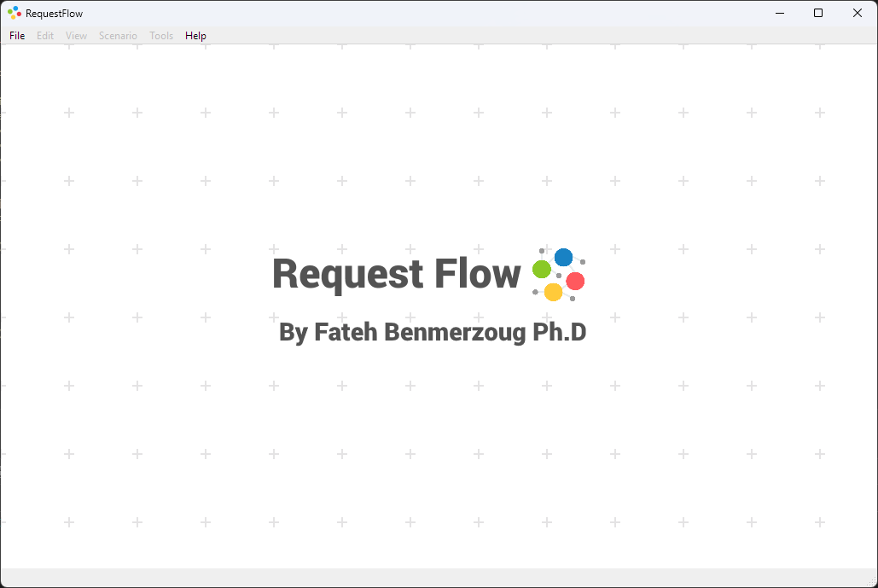Open the View menu
Viewport: 878px width, 588px height.
click(76, 36)
